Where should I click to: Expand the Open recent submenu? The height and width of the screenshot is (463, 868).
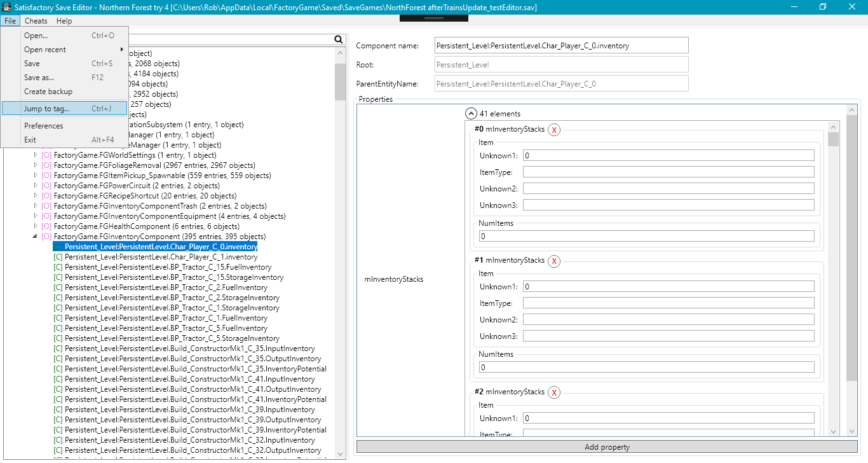pyautogui.click(x=65, y=50)
